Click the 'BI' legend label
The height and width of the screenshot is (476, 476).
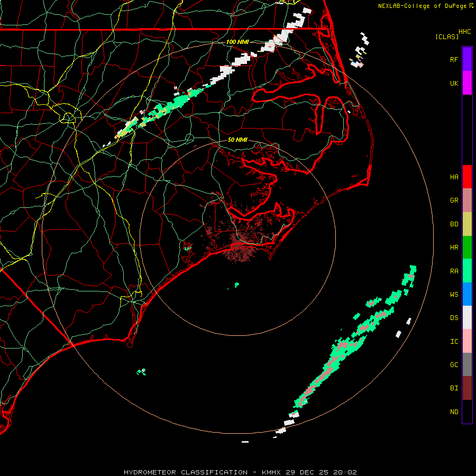(454, 388)
